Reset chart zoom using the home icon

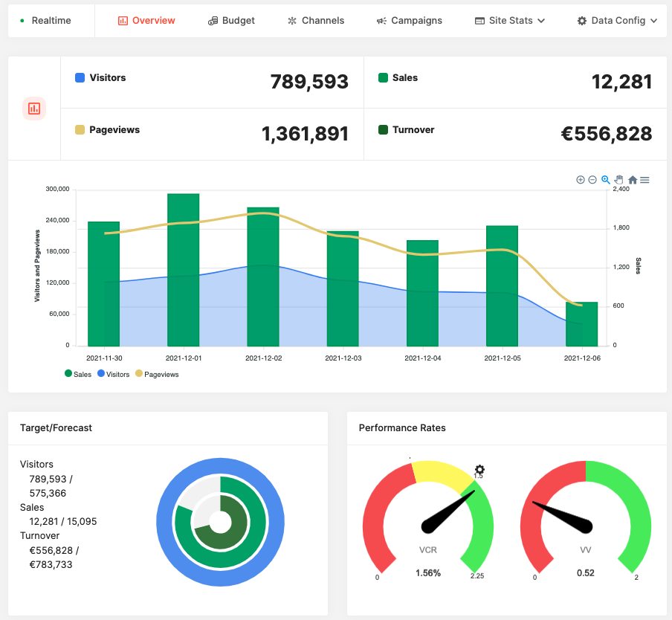[x=632, y=179]
